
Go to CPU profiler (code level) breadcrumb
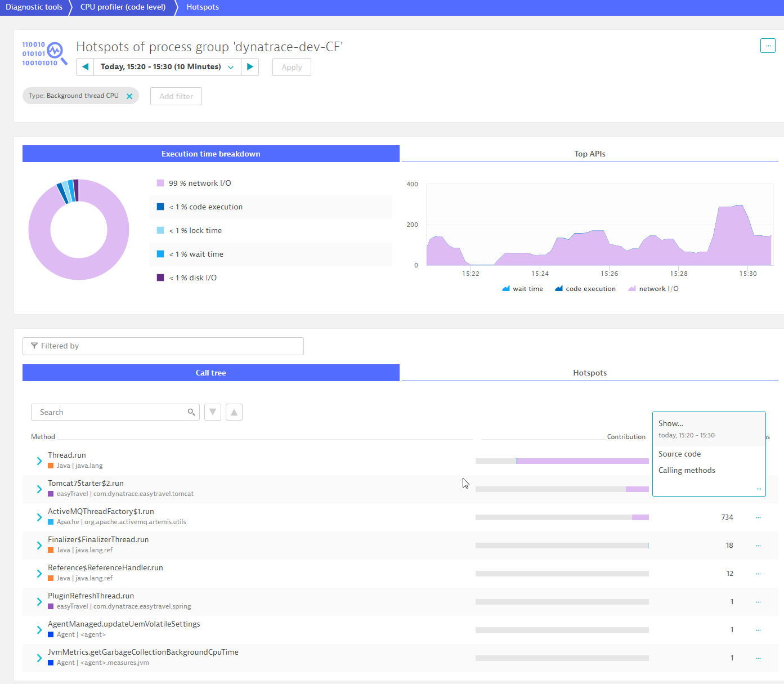pyautogui.click(x=123, y=7)
